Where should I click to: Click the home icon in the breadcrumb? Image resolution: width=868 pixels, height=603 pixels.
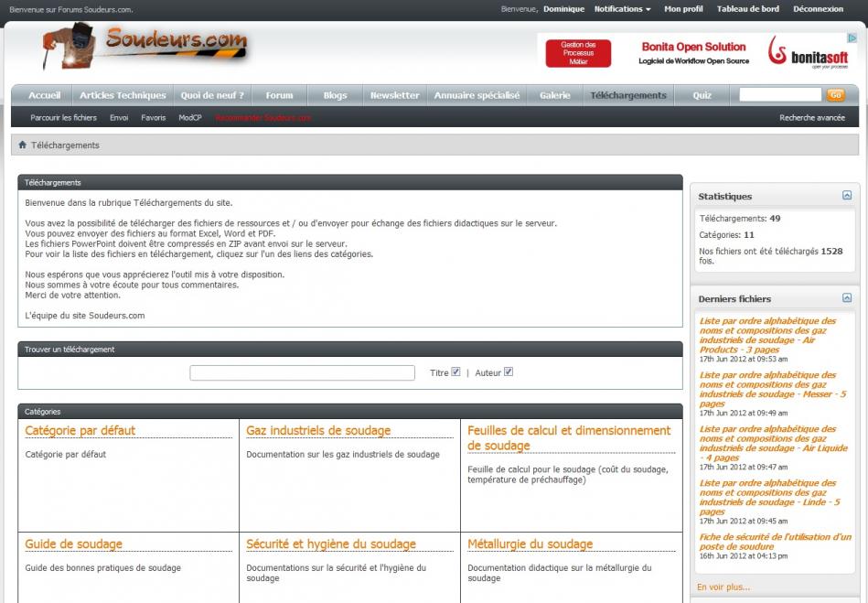coord(23,145)
